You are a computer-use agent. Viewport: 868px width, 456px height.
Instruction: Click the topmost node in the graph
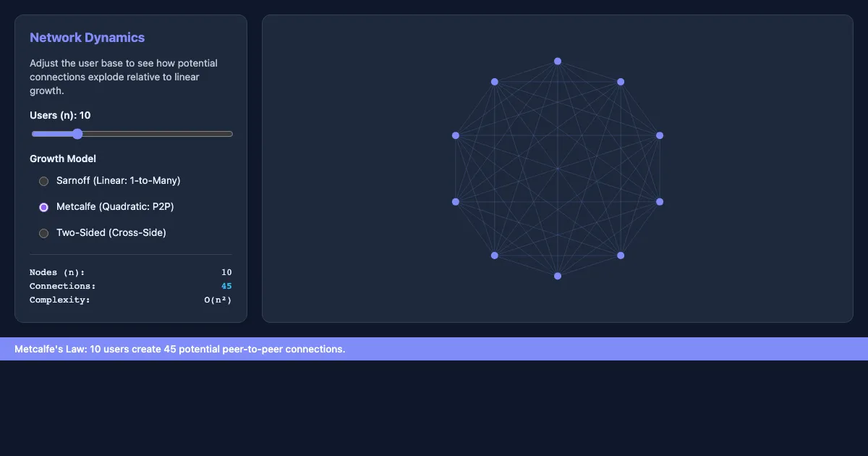tap(558, 62)
